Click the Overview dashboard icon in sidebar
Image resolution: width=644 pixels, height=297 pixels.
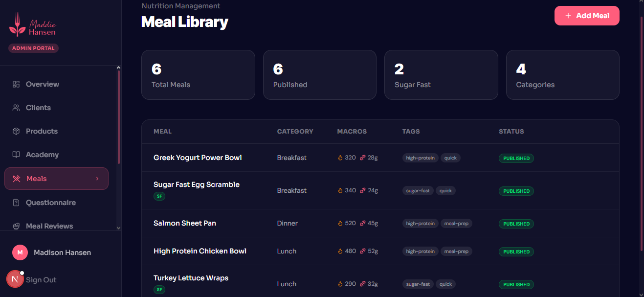(16, 84)
